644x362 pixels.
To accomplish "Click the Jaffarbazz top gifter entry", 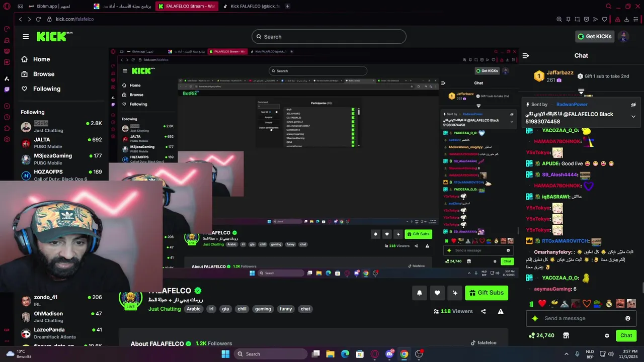I will pos(553,76).
